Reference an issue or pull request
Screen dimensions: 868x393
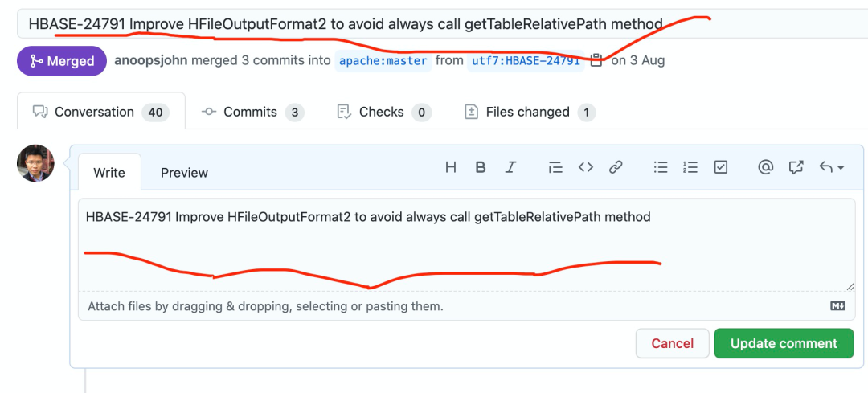pyautogui.click(x=796, y=167)
